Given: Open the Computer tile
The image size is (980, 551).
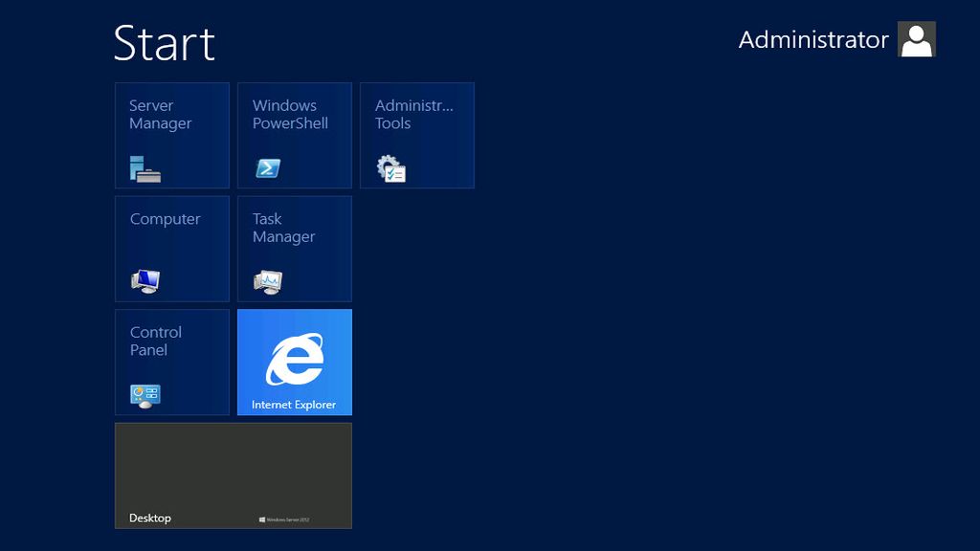Looking at the screenshot, I should [x=171, y=248].
